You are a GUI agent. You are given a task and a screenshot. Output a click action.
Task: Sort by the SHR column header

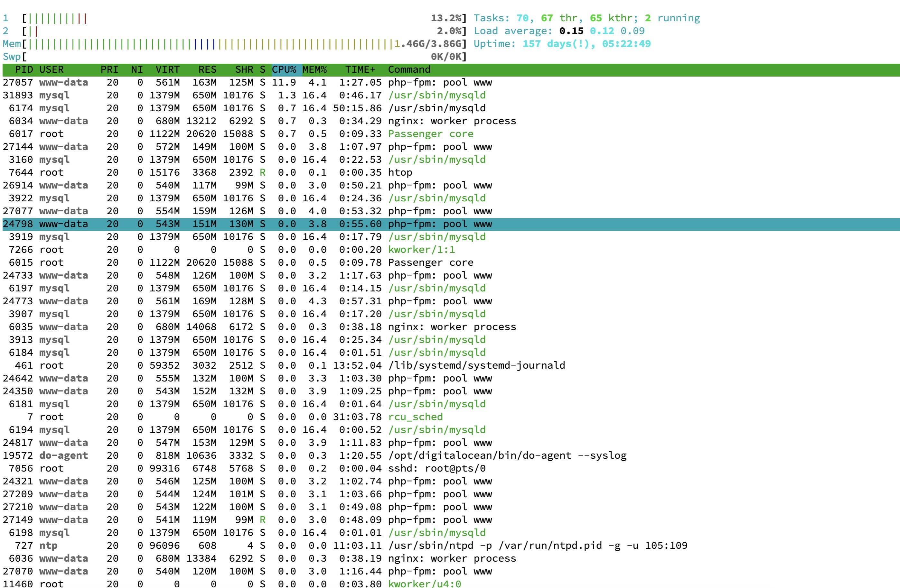click(x=244, y=69)
